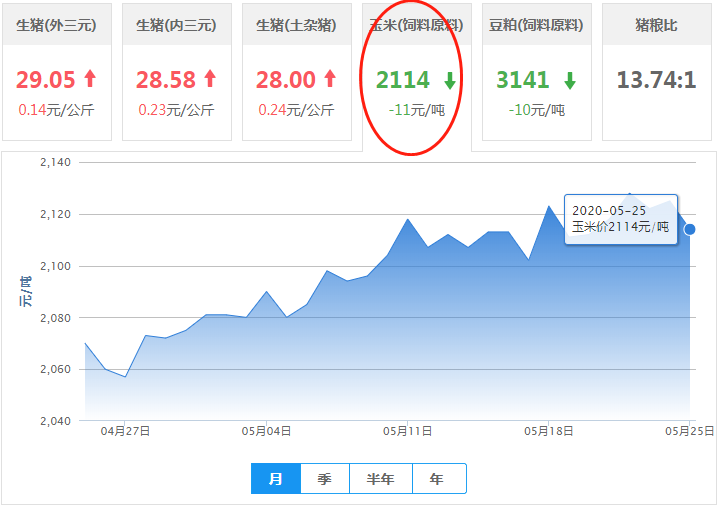This screenshot has width=717, height=506.
Task: Click green down arrow beside 3141
Action: (570, 80)
